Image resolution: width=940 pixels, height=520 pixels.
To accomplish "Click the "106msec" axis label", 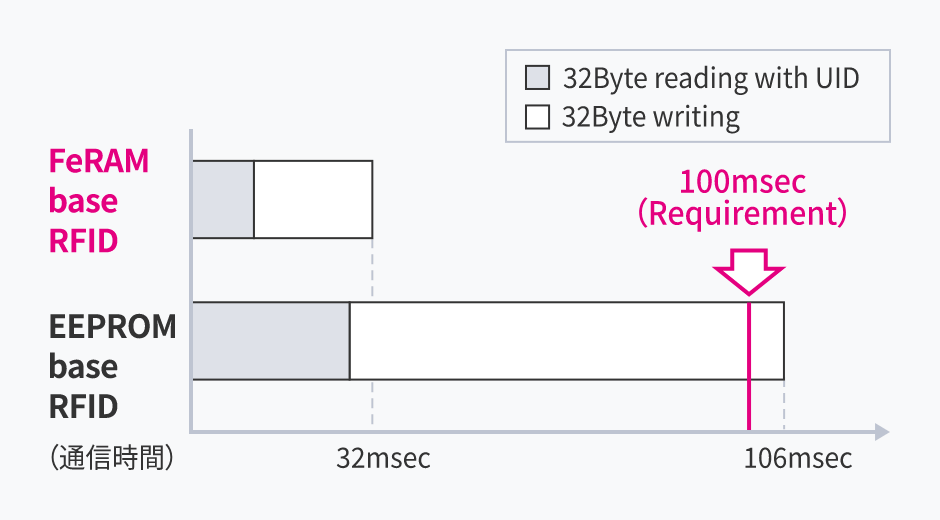I will (x=797, y=459).
